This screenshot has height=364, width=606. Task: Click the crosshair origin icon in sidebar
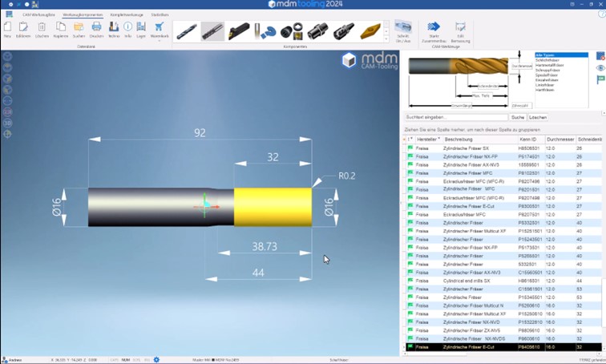(7, 134)
